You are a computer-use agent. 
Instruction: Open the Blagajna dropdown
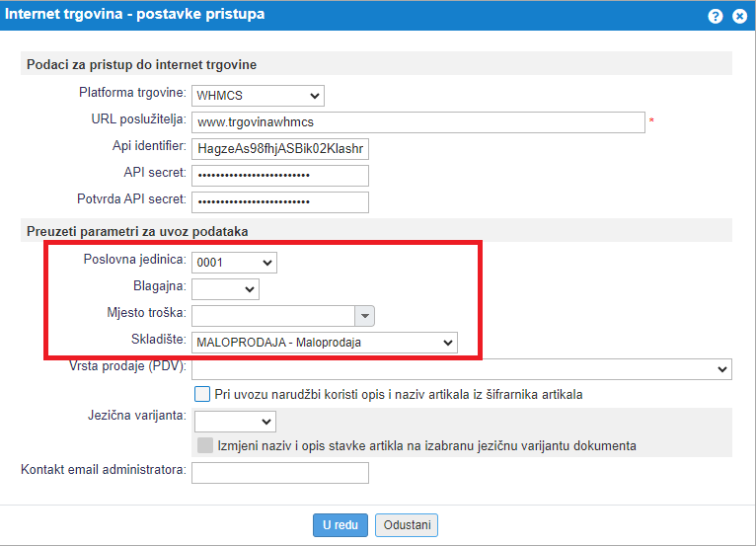pos(225,289)
